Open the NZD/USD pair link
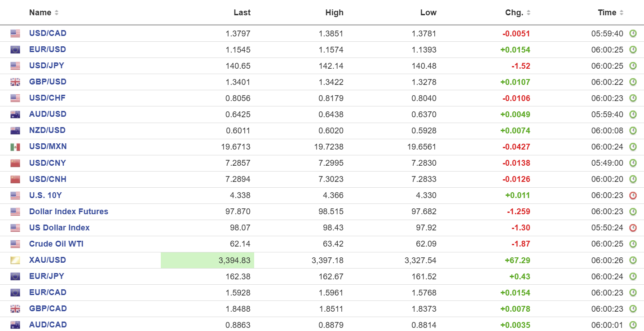This screenshot has height=331, width=644. 47,130
